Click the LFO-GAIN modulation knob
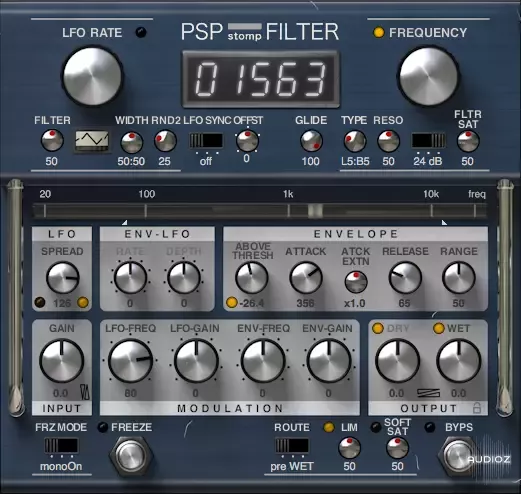The height and width of the screenshot is (494, 521). [x=196, y=361]
